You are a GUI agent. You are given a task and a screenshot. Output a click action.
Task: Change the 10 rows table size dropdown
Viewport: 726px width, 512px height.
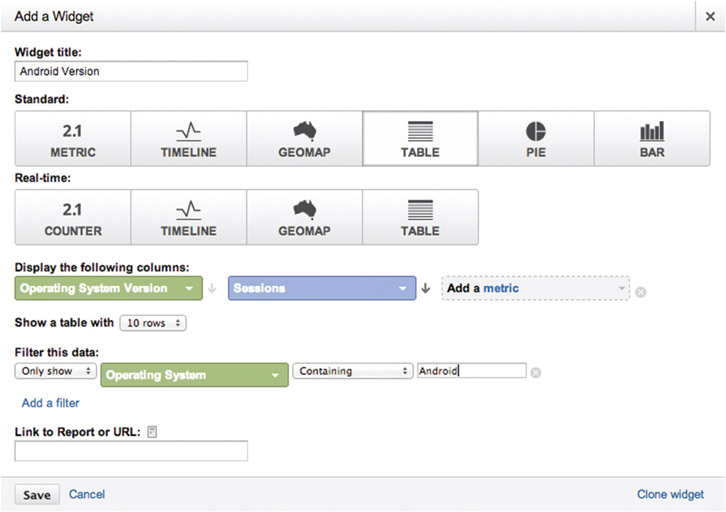click(x=153, y=323)
